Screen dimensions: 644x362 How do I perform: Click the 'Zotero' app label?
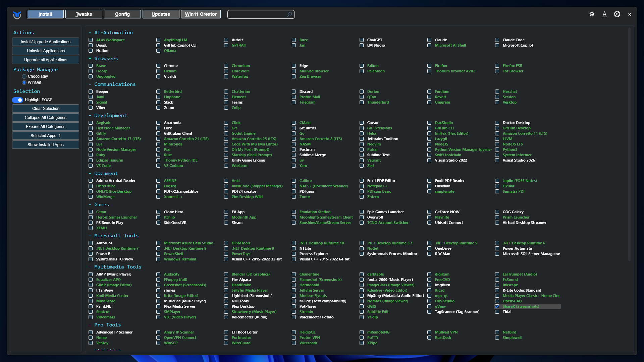click(373, 197)
